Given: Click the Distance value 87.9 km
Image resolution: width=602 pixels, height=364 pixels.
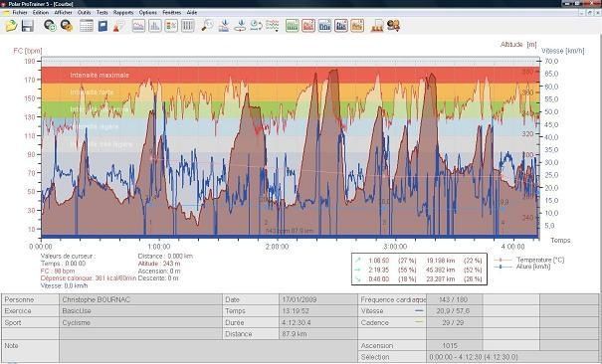Looking at the screenshot, I should pyautogui.click(x=318, y=334).
